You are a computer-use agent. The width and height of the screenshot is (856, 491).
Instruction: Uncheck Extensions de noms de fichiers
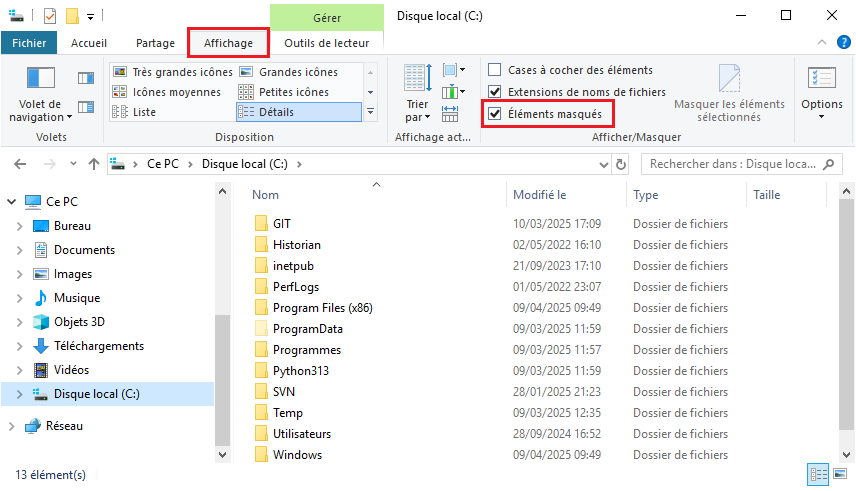pyautogui.click(x=495, y=92)
